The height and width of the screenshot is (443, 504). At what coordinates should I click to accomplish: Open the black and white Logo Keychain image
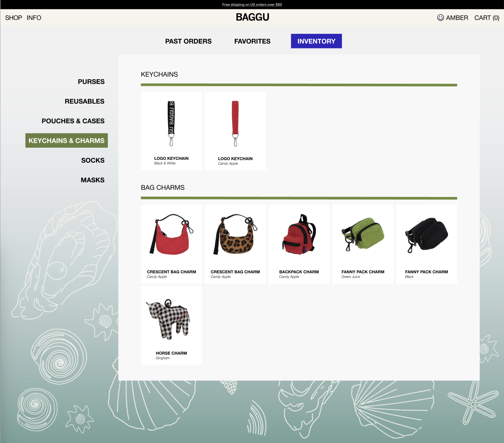coord(171,123)
